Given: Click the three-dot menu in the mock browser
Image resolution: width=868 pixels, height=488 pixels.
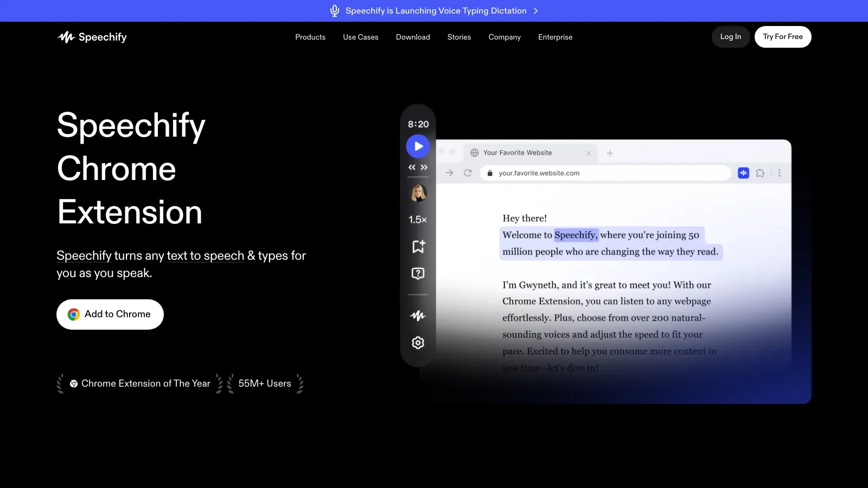Looking at the screenshot, I should tap(780, 173).
